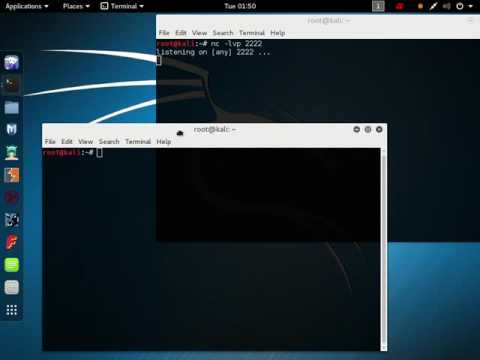This screenshot has height=360, width=480.
Task: Open Edit menu in front terminal
Action: [x=67, y=142]
